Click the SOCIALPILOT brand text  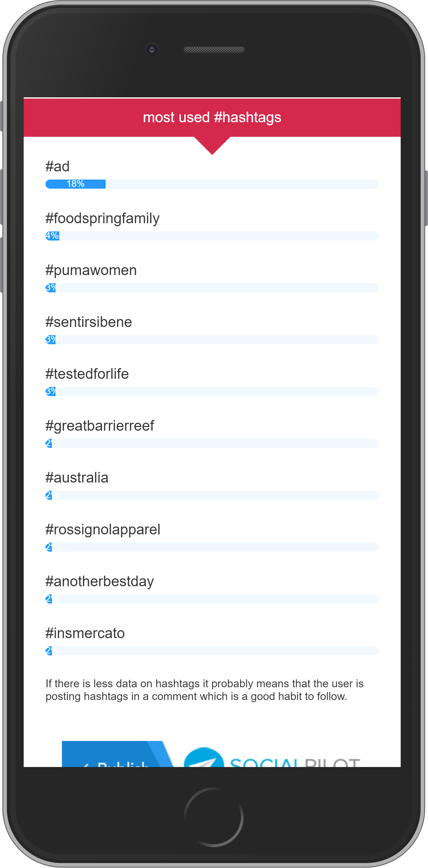pos(295,762)
